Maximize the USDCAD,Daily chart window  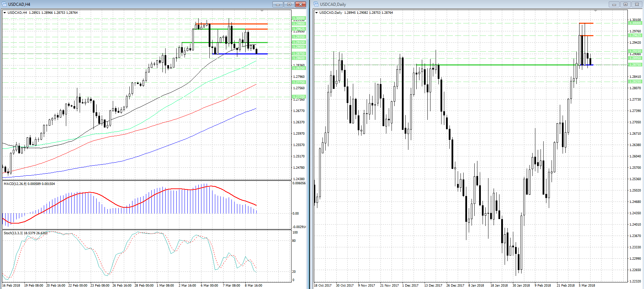click(625, 4)
